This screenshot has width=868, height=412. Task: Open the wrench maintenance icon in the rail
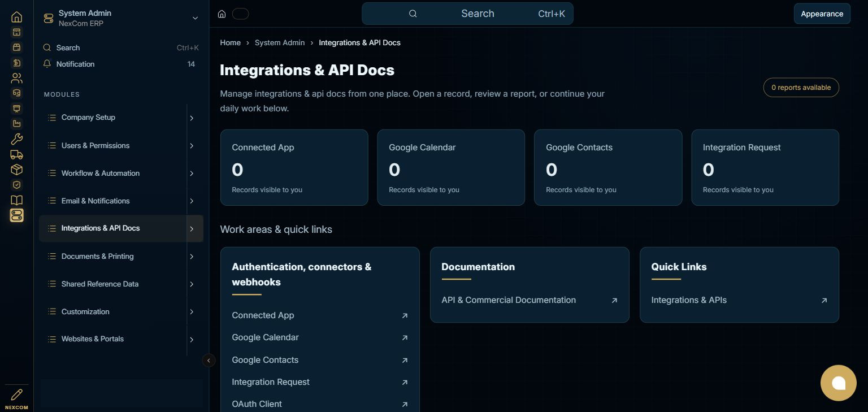pos(16,139)
